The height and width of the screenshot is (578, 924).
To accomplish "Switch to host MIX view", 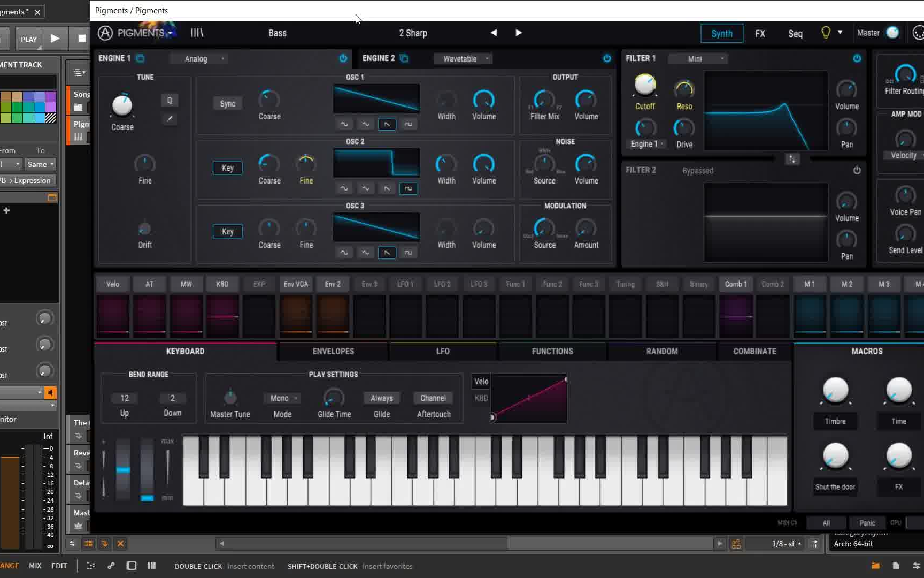I will pyautogui.click(x=35, y=566).
